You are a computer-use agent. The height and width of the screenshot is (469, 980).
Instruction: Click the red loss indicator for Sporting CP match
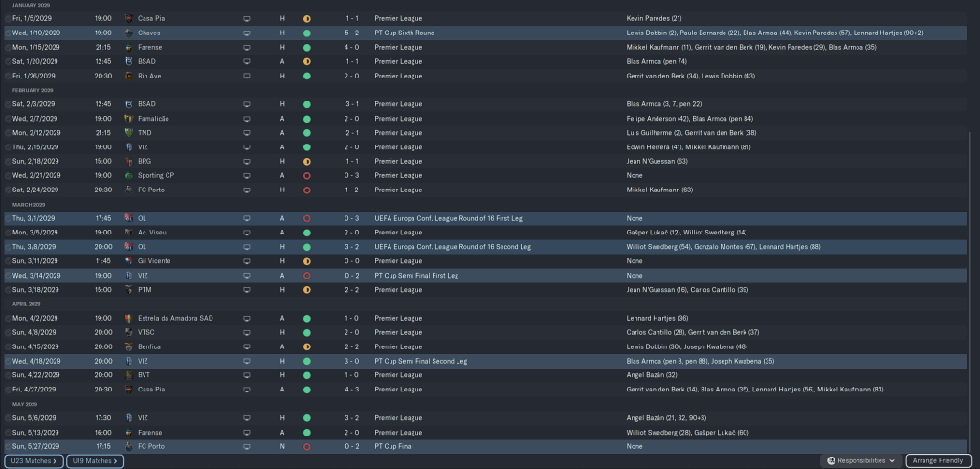[x=306, y=175]
